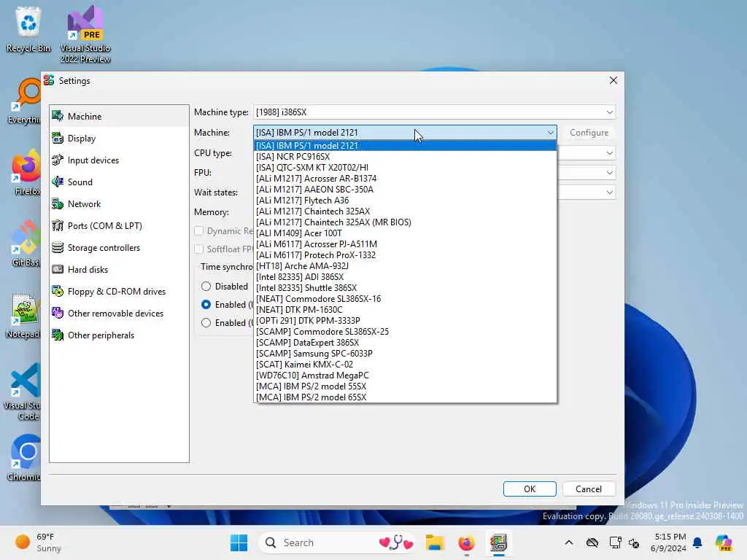The image size is (747, 560).
Task: Choose [ALi M1409] Acer 100T
Action: point(405,233)
